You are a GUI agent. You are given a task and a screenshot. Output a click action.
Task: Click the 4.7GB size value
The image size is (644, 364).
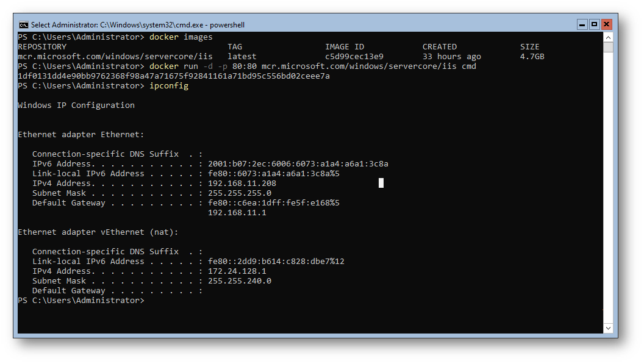click(532, 56)
